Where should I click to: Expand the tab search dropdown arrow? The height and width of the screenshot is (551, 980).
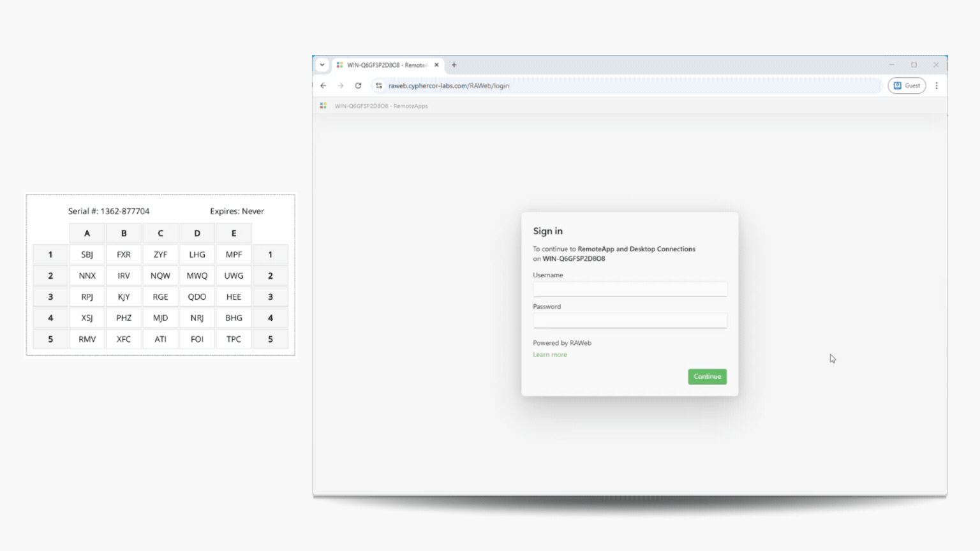click(322, 65)
